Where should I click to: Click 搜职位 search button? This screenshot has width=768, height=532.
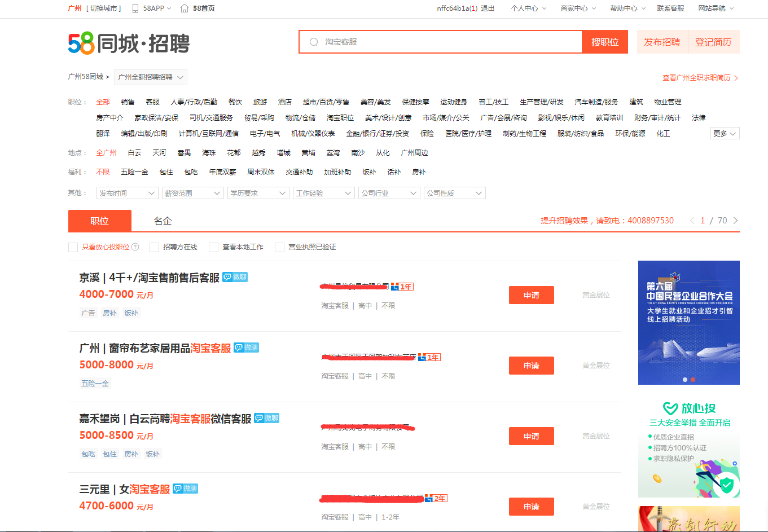point(605,42)
